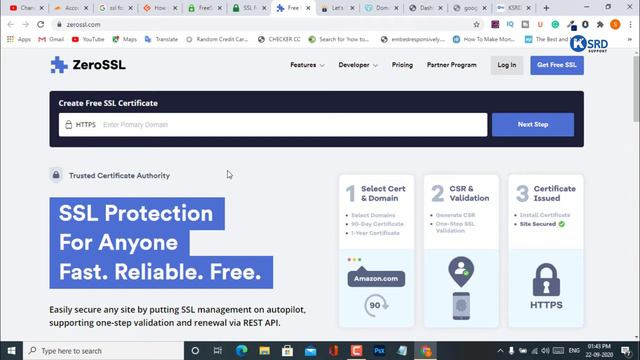Screen dimensions: 640x360
Task: Open Cortana circle in taskbar
Action: pos(195,351)
